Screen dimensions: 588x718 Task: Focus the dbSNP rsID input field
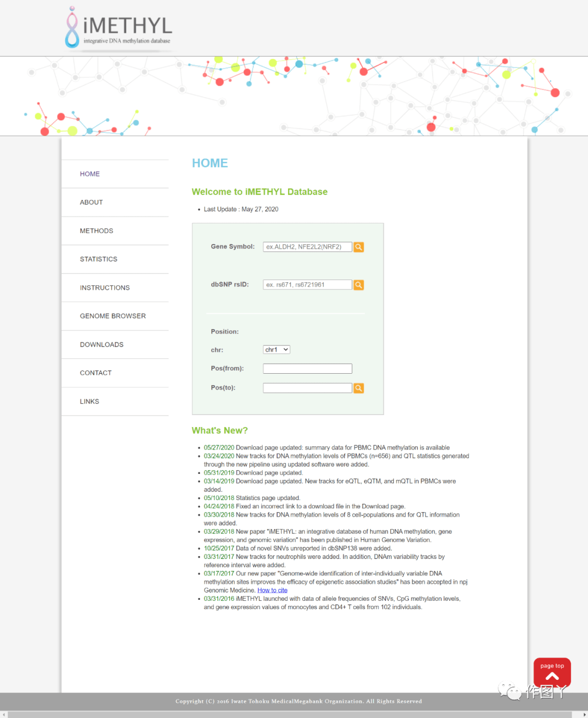point(308,285)
